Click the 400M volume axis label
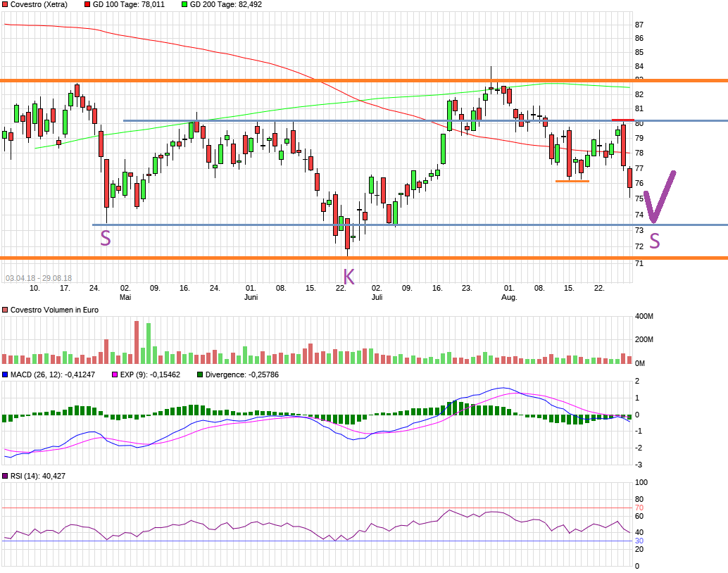 [x=644, y=316]
